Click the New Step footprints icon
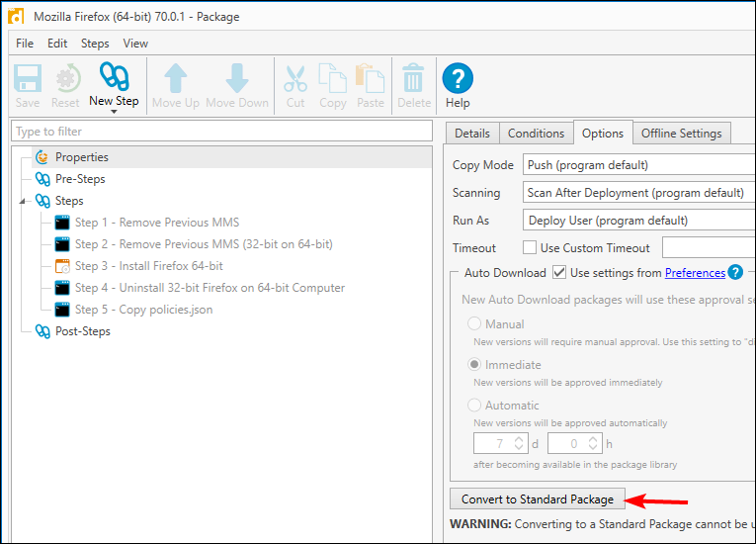This screenshot has height=544, width=756. (114, 77)
